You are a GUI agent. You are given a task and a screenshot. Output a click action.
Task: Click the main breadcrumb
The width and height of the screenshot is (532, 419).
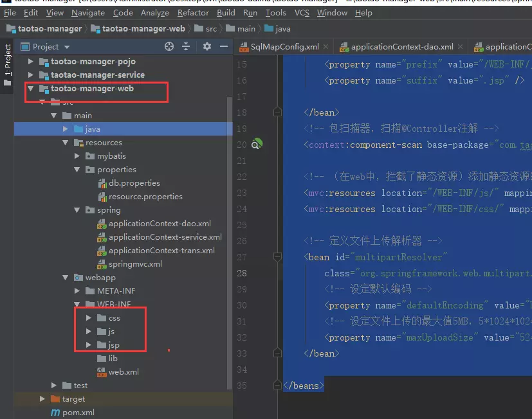241,29
